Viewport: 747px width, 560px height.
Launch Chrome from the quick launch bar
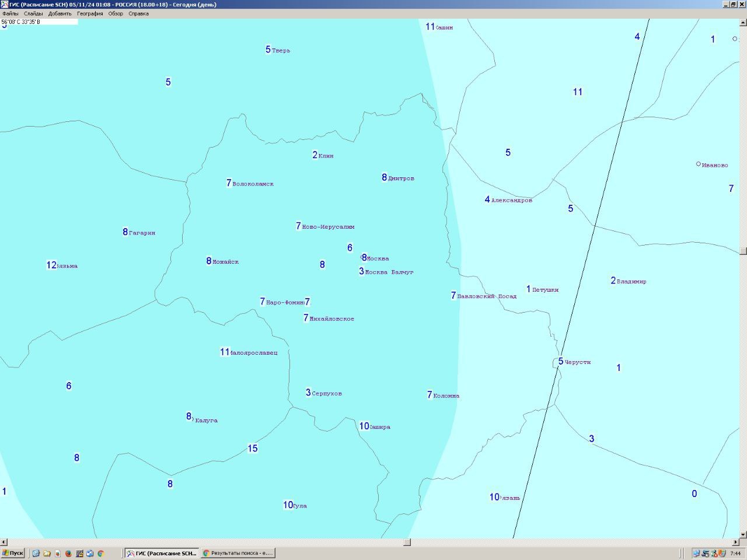click(100, 554)
